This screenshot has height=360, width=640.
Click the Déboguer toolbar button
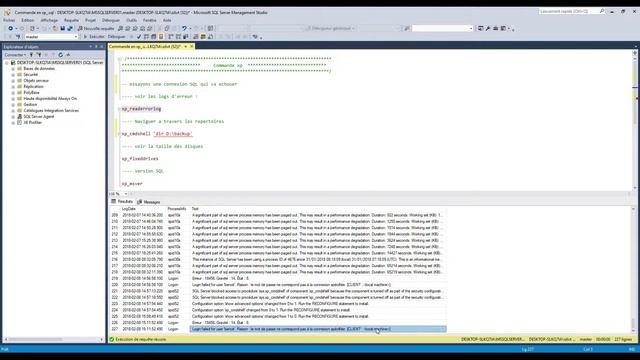tap(116, 37)
